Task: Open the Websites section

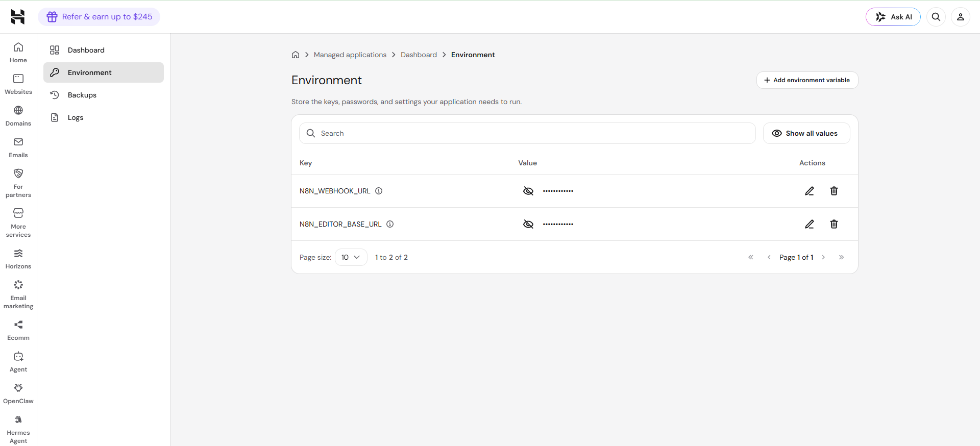Action: point(18,85)
